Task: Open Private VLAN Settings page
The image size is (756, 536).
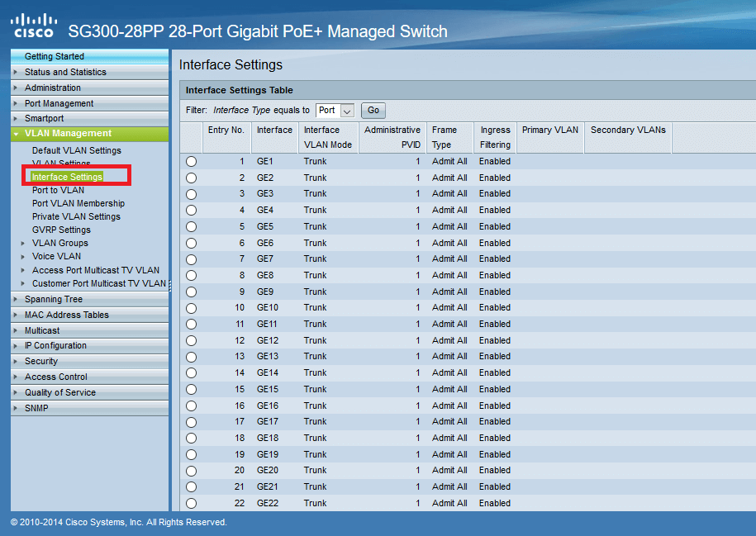Action: (x=76, y=217)
